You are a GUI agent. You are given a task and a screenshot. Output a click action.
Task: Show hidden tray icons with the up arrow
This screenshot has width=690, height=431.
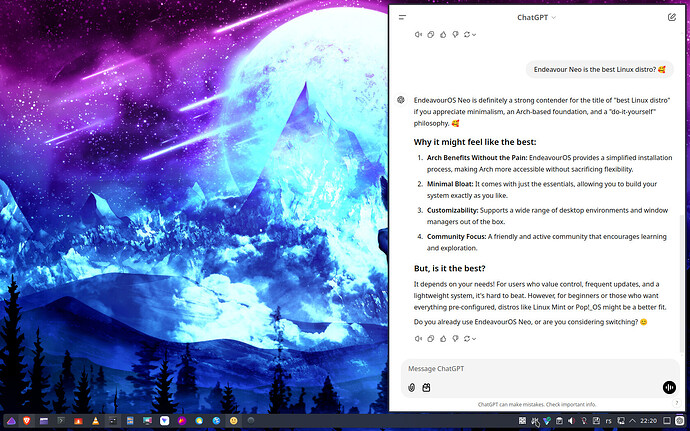(632, 421)
